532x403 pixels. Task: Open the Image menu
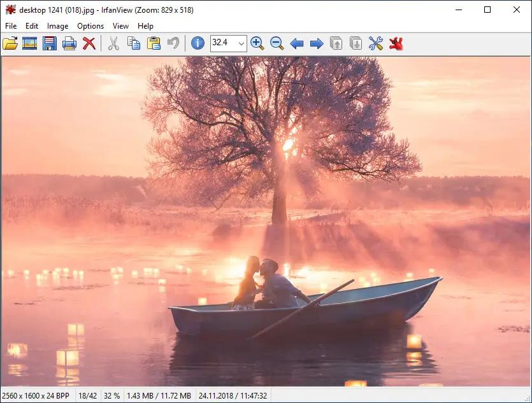58,26
